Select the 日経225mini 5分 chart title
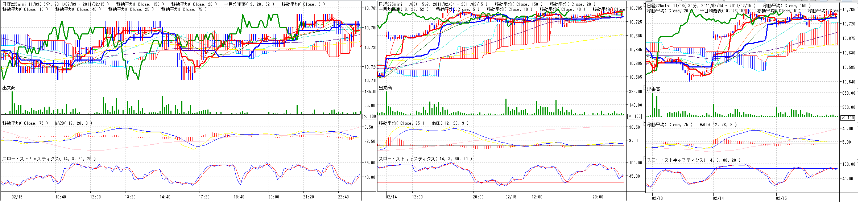Viewport: 868px width, 214px height. pyautogui.click(x=55, y=4)
